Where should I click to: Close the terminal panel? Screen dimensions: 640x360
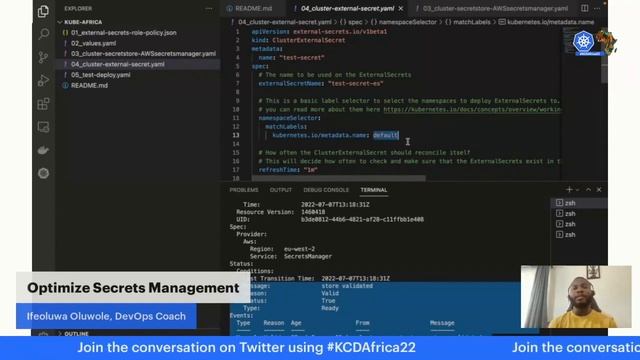tap(599, 189)
